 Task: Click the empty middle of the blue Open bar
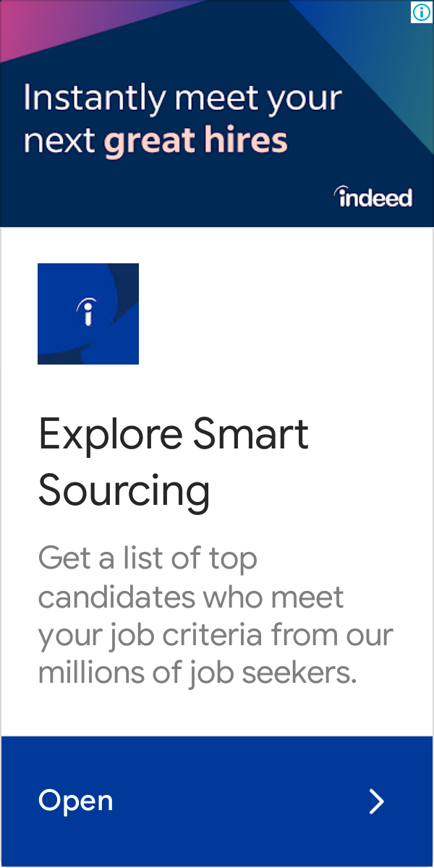[x=239, y=801]
